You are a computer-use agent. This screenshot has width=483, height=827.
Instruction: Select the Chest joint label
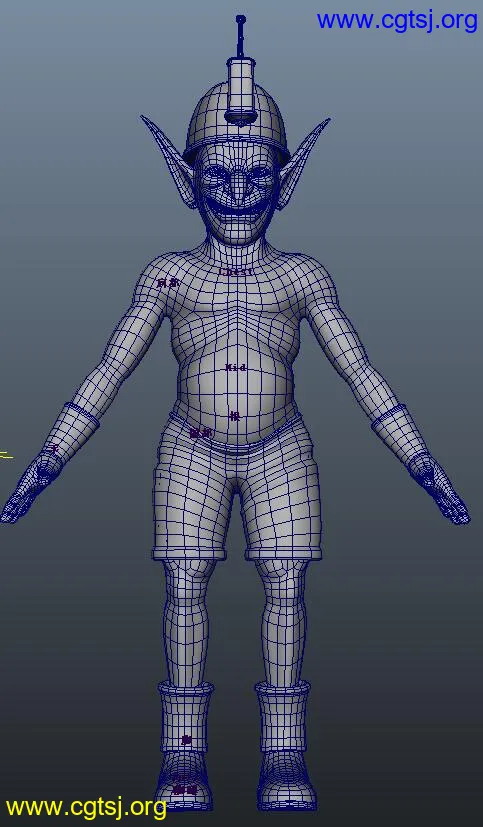click(x=236, y=272)
